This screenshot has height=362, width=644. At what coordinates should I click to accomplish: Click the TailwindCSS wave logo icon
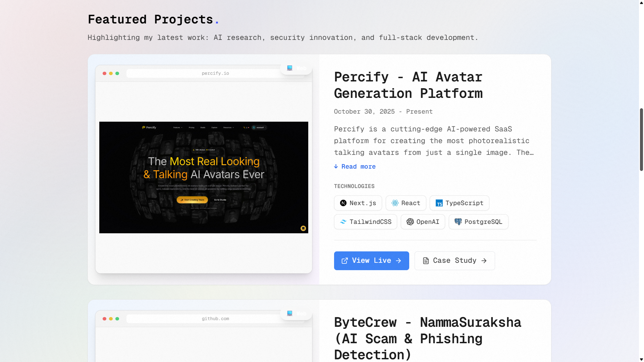(x=343, y=222)
